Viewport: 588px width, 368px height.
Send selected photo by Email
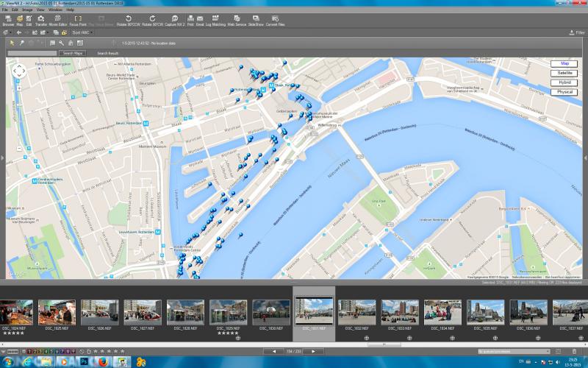200,21
